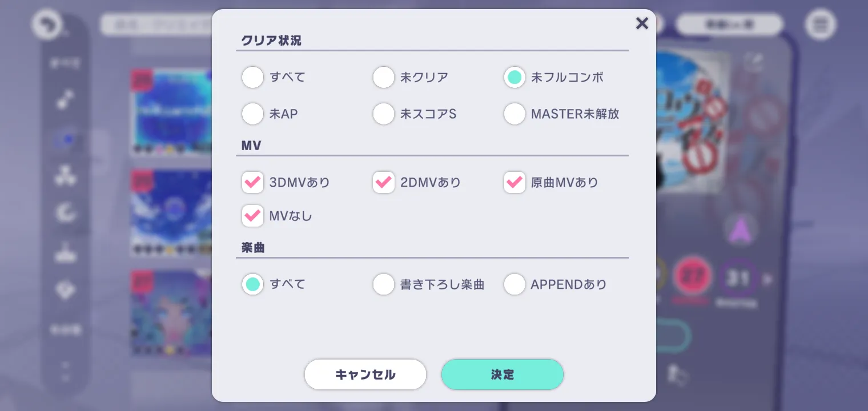868x411 pixels.
Task: Choose the APPENDあり song filter
Action: 515,284
